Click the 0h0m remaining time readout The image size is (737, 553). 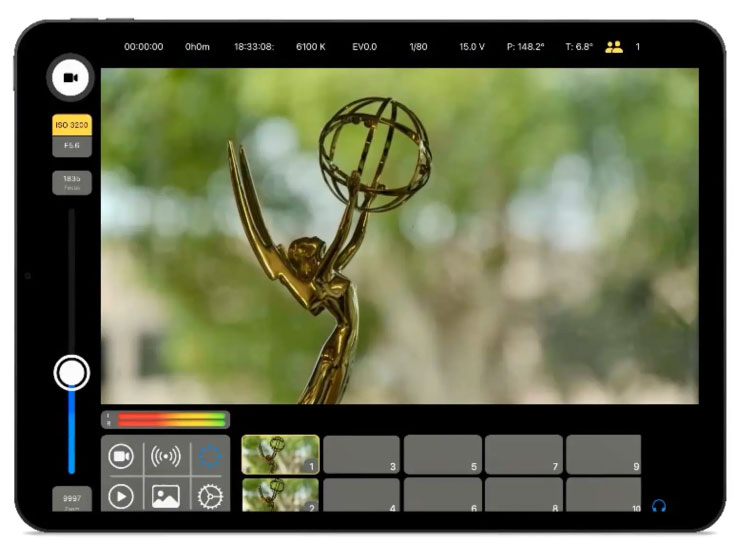pos(197,47)
